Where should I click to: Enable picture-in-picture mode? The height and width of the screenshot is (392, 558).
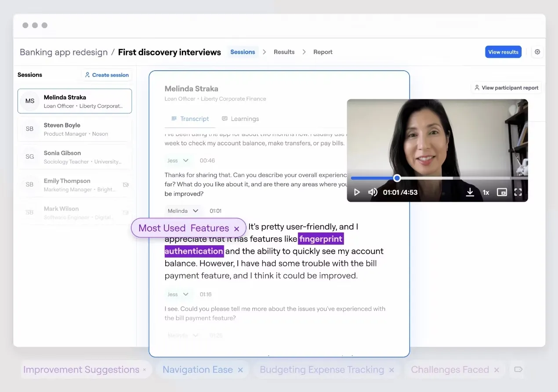[502, 192]
